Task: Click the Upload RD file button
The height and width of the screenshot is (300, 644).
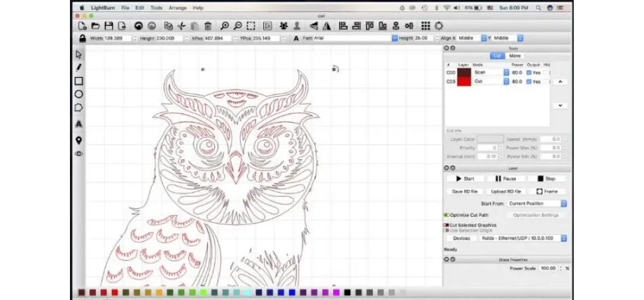Action: tap(505, 191)
